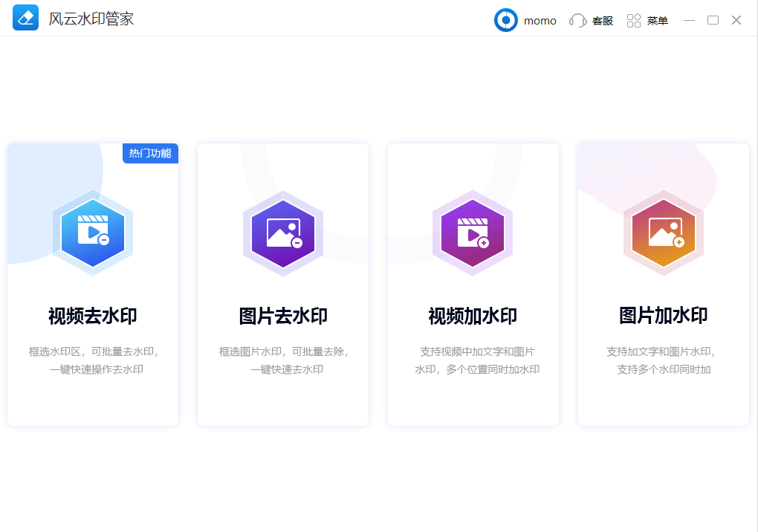Viewport: 758px width, 532px height.
Task: Minimize the 风云水印管家 window
Action: (x=690, y=20)
